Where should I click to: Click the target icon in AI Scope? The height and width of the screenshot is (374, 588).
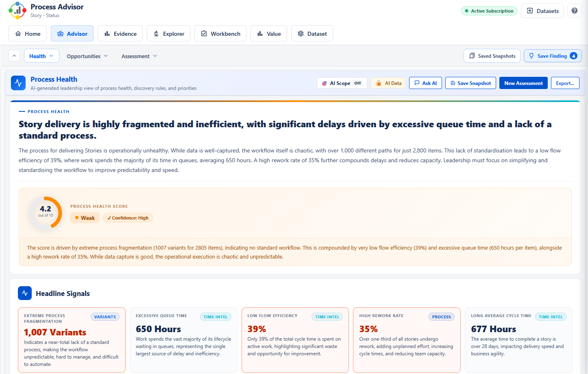(x=324, y=83)
